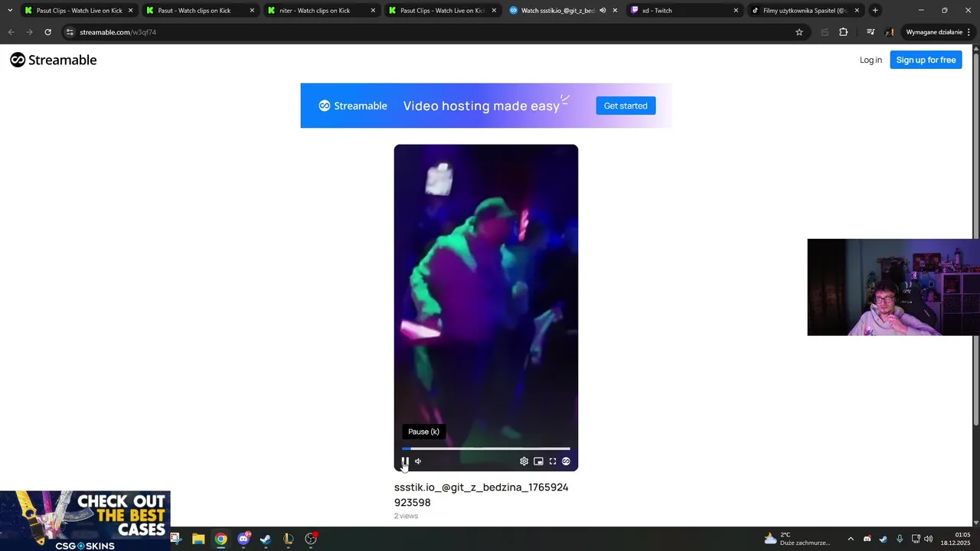Viewport: 980px width, 551px height.
Task: Open a new browser tab
Action: click(875, 11)
